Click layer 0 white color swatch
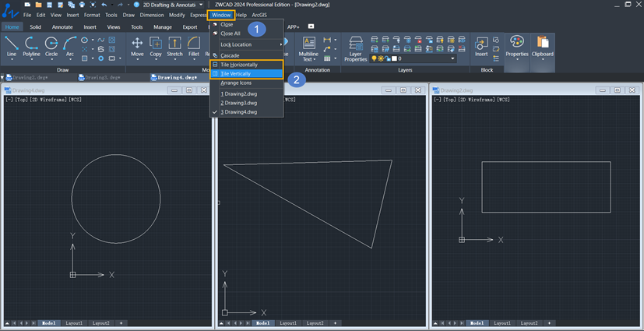This screenshot has height=331, width=644. point(394,58)
